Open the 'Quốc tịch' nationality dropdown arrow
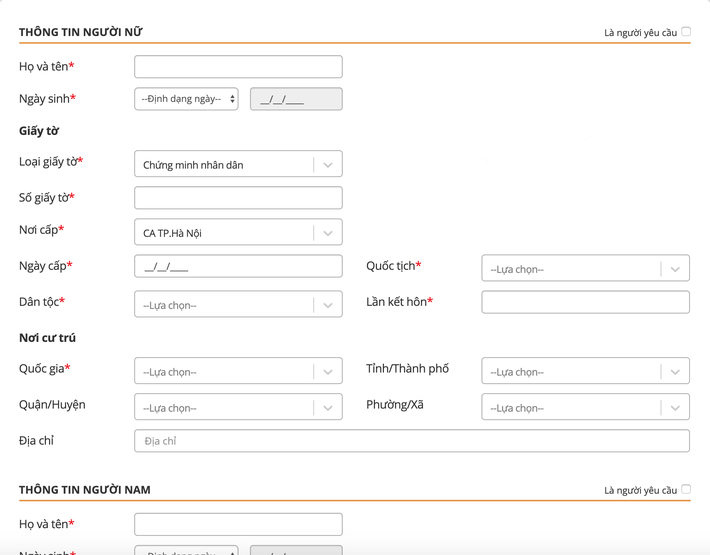710x555 pixels. tap(675, 269)
